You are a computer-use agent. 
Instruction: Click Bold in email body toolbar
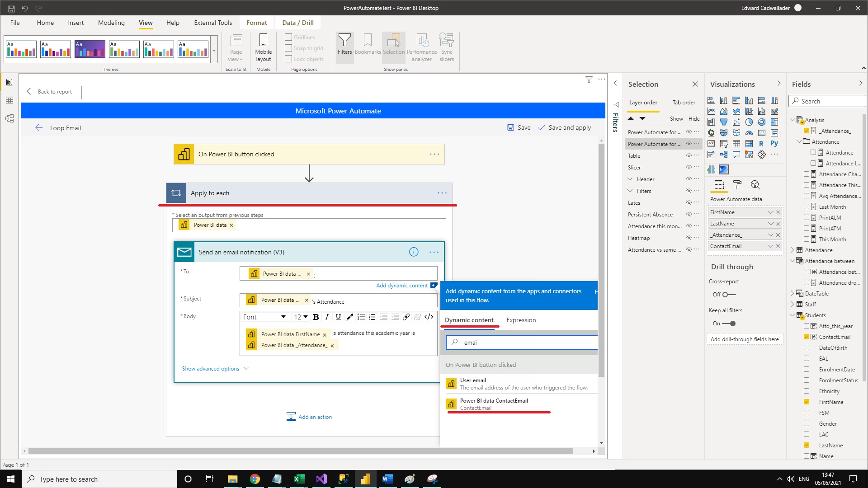316,317
